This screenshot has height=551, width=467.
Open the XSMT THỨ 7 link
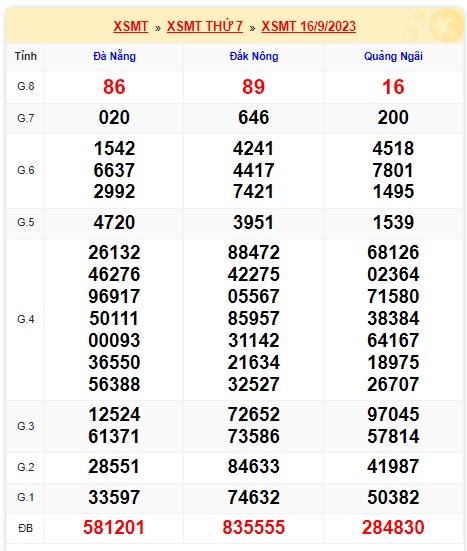tap(205, 26)
